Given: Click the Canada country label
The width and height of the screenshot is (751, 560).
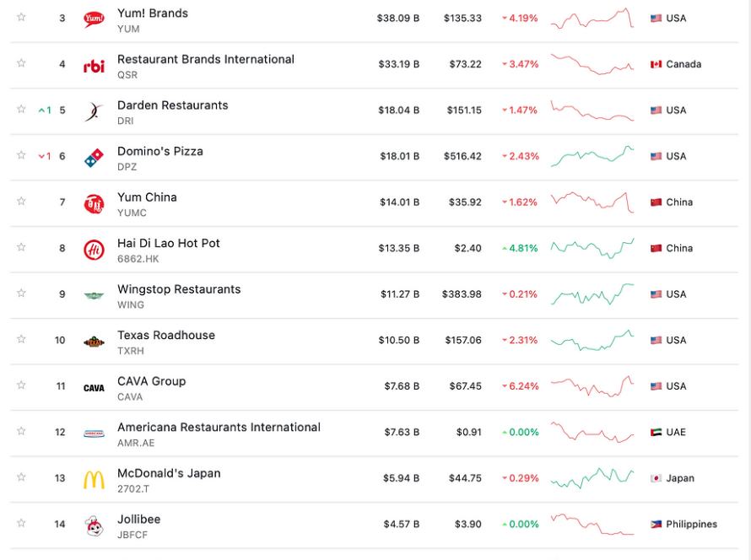Looking at the screenshot, I should pyautogui.click(x=683, y=64).
